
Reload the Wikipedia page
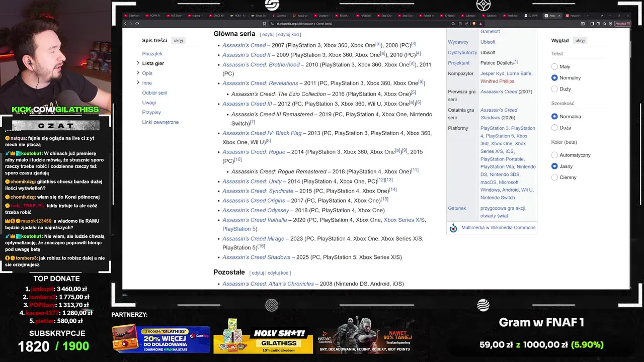(137, 24)
